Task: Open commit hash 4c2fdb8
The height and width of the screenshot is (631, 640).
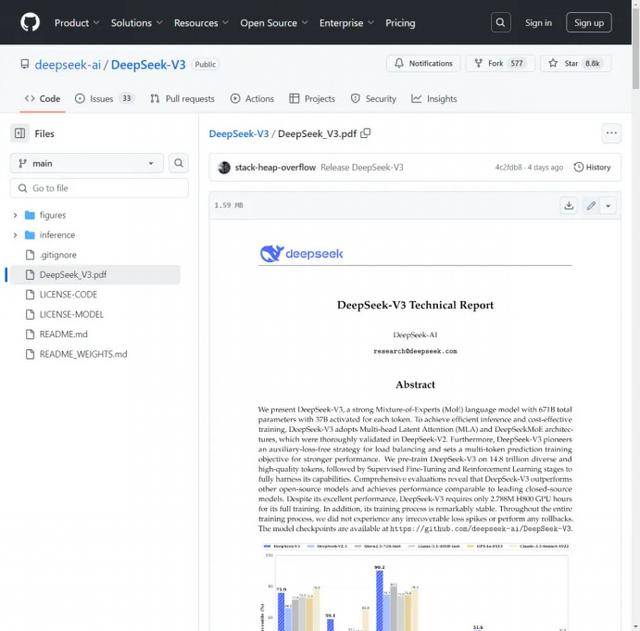Action: point(508,167)
